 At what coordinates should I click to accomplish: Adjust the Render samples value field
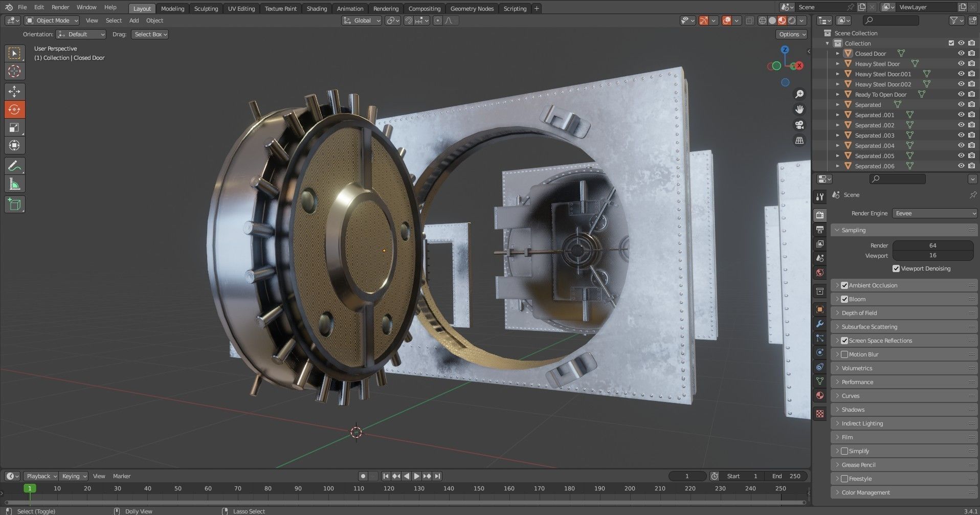tap(932, 245)
